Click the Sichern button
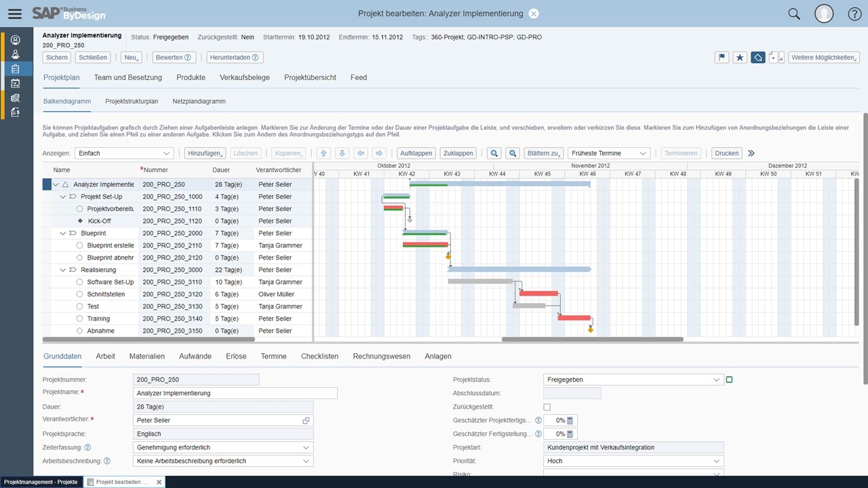The image size is (868, 488). point(56,57)
